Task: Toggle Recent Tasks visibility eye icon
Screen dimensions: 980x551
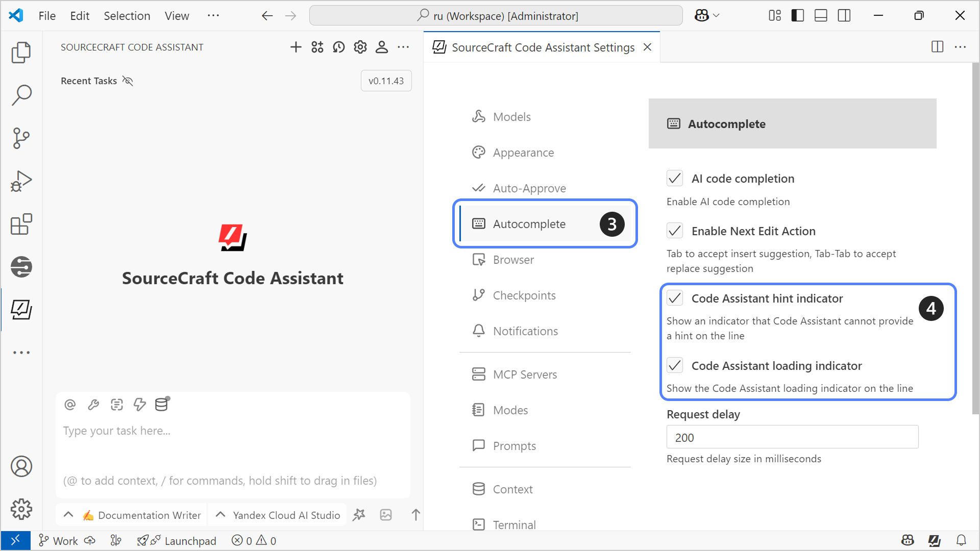Action: point(128,81)
